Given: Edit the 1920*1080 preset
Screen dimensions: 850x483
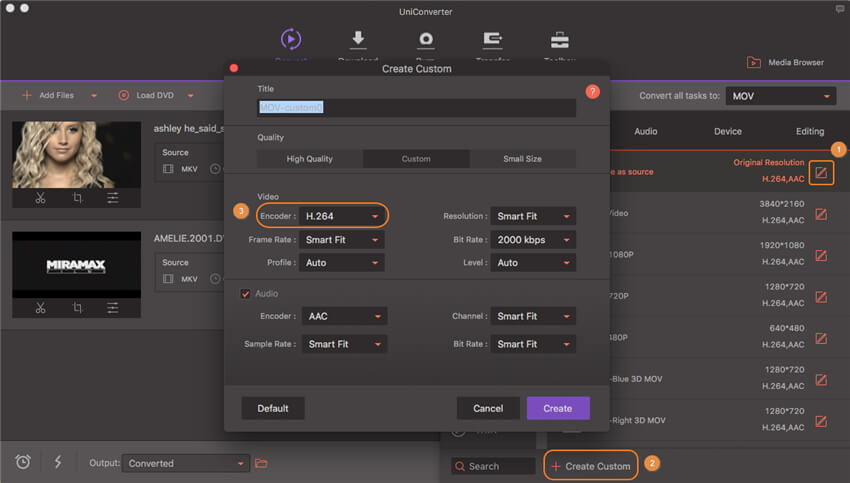Looking at the screenshot, I should pos(821,255).
